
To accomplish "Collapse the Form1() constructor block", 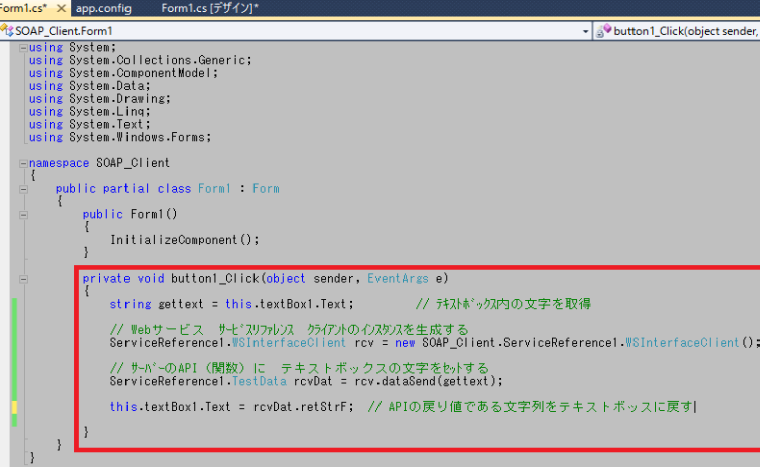I will pos(24,214).
